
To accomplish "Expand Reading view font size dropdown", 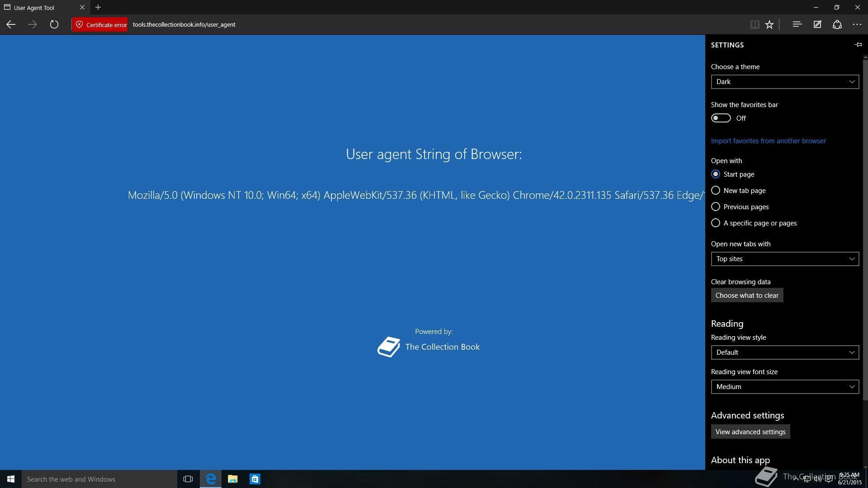I will click(x=785, y=387).
